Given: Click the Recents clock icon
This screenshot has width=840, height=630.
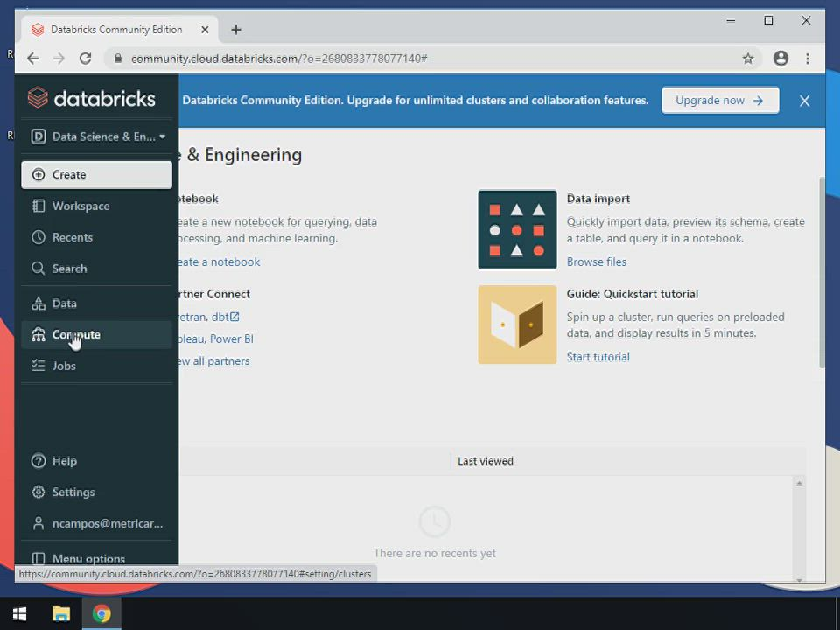Looking at the screenshot, I should pos(38,237).
